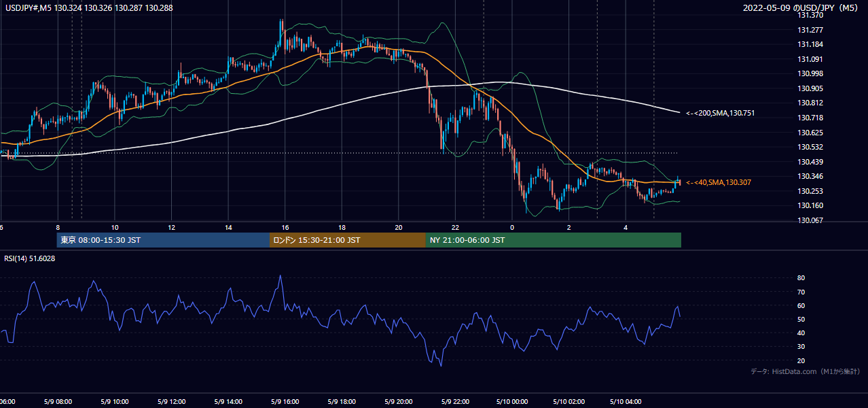Click the bottom date label 5/9 12:00

point(171,401)
